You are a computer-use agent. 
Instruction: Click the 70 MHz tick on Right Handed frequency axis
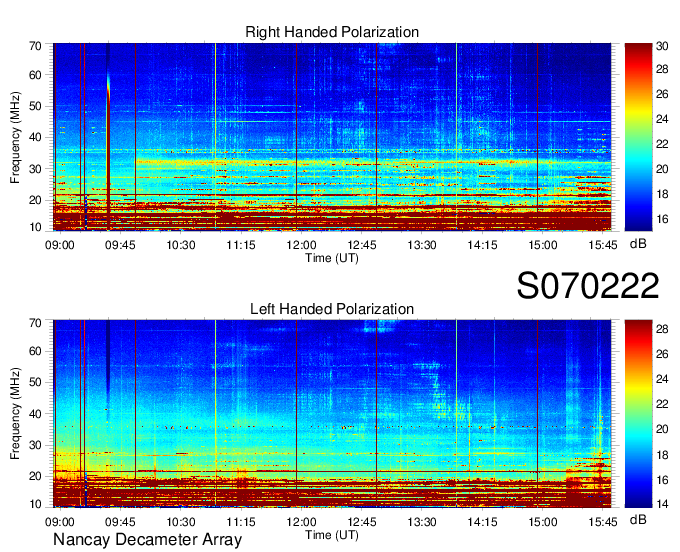pyautogui.click(x=35, y=46)
